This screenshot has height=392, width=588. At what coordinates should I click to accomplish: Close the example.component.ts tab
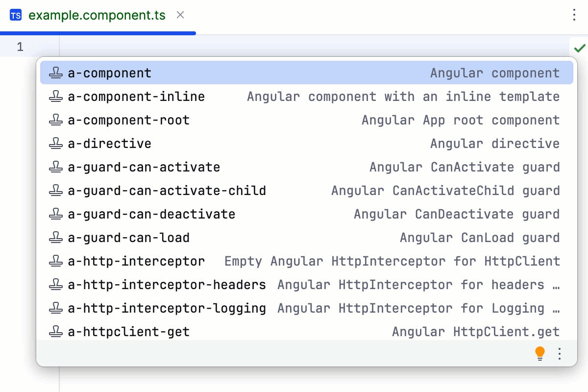(179, 15)
